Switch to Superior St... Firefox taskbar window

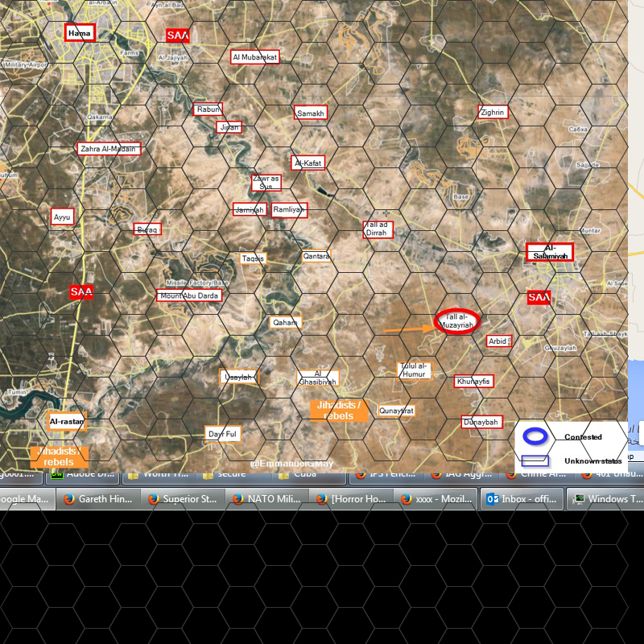point(183,499)
